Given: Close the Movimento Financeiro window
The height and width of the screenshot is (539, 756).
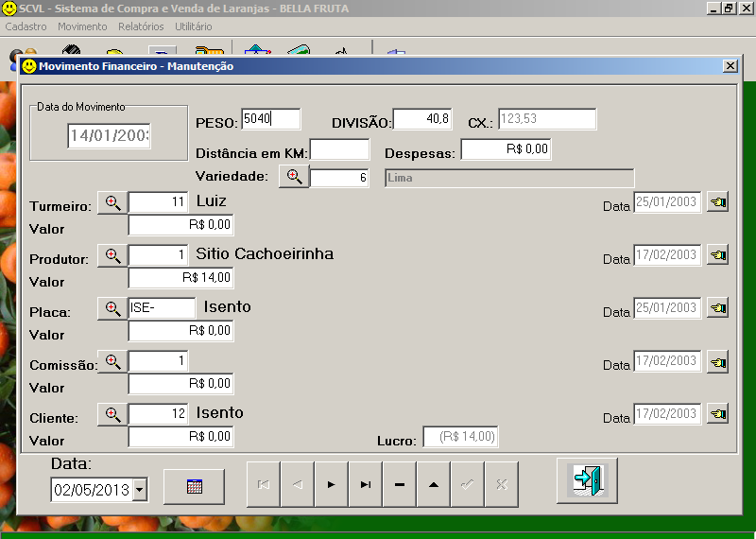Looking at the screenshot, I should pos(730,66).
